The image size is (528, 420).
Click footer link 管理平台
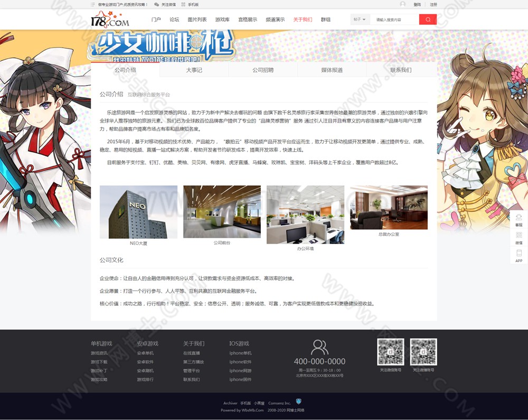pyautogui.click(x=192, y=370)
